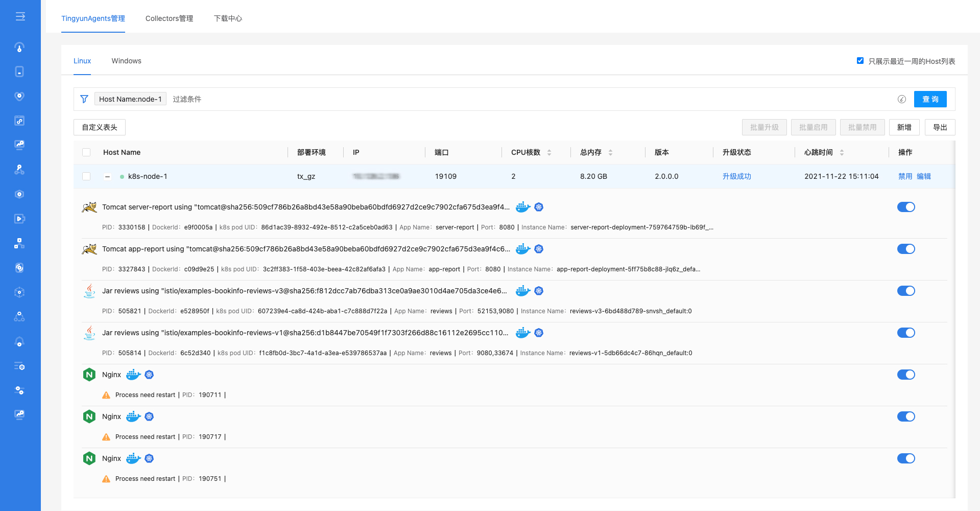Screen dimensions: 980x511
Task: Click the k8s-node-1 host name
Action: coord(148,176)
